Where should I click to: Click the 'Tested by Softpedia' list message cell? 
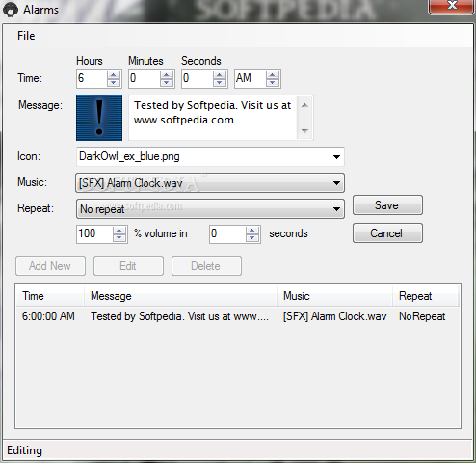point(179,316)
